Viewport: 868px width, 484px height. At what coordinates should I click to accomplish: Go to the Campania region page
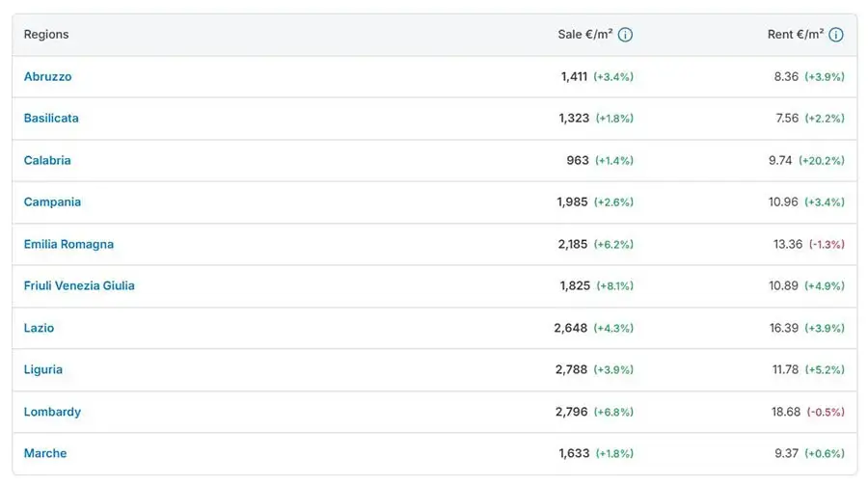pyautogui.click(x=52, y=202)
